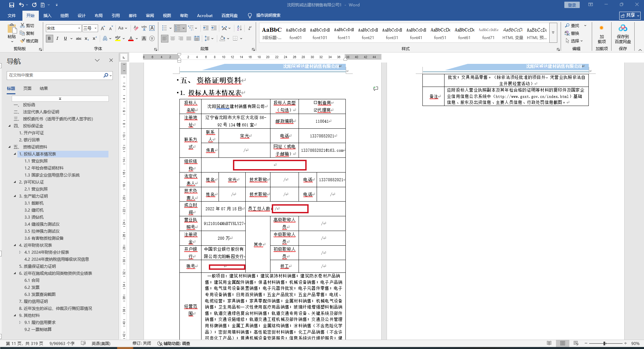Justify the paragraph text
This screenshot has width=644, height=349.
tap(189, 38)
